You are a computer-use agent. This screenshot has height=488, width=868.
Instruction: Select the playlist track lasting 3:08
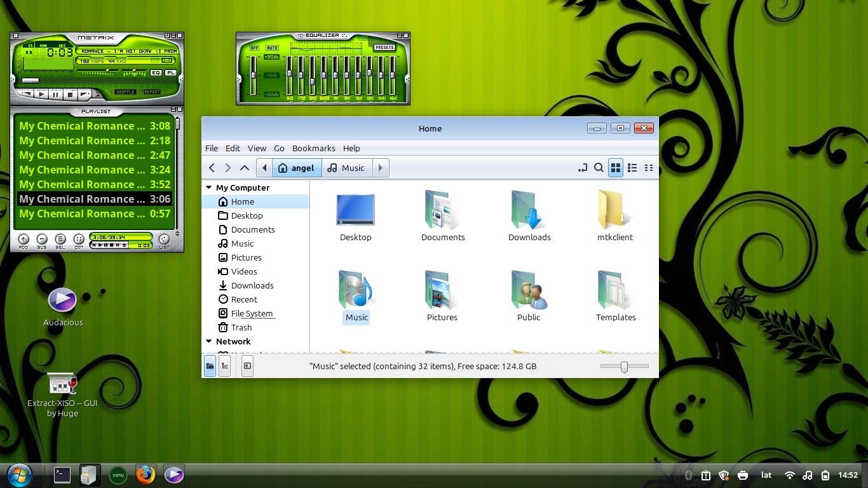tap(95, 126)
